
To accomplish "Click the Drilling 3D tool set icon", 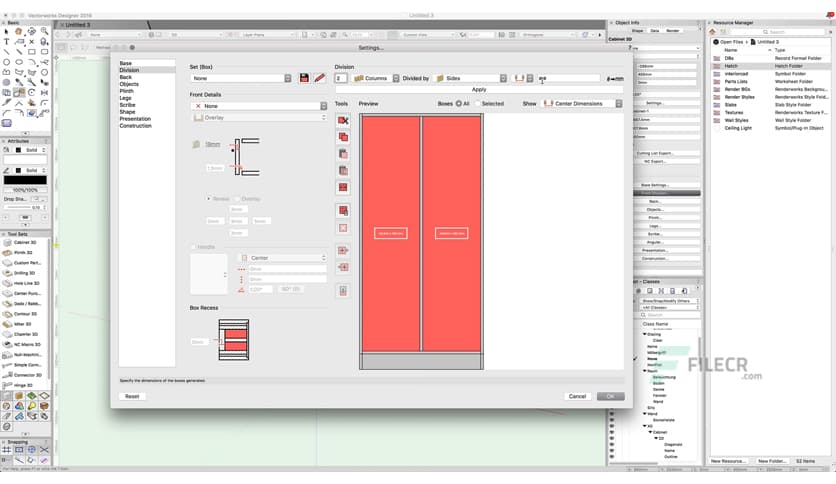I will pyautogui.click(x=7, y=273).
